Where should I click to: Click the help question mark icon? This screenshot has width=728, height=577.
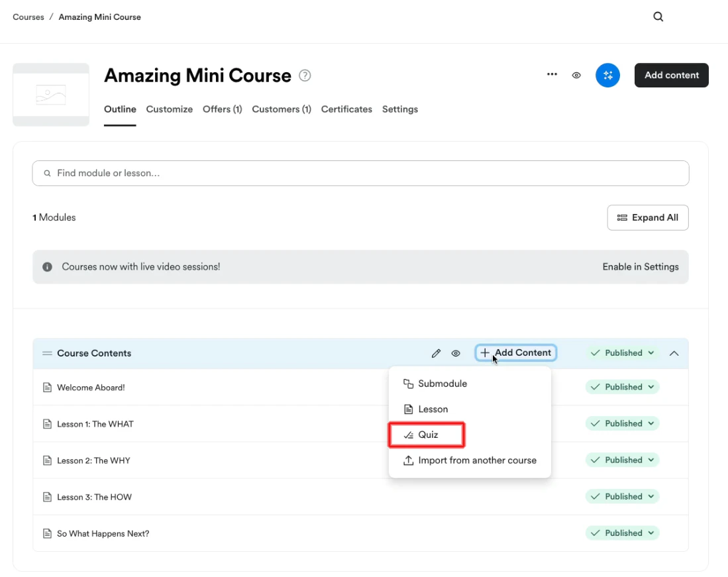[305, 76]
